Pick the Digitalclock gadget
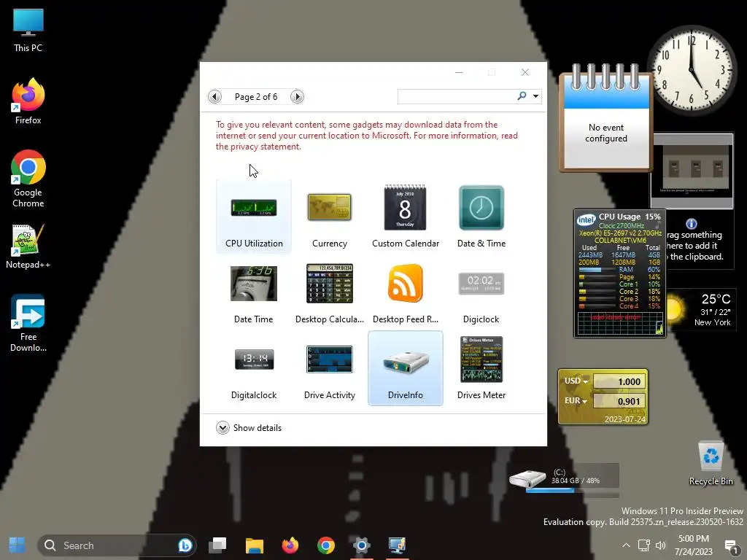Viewport: 747px width, 560px height. pos(253,368)
